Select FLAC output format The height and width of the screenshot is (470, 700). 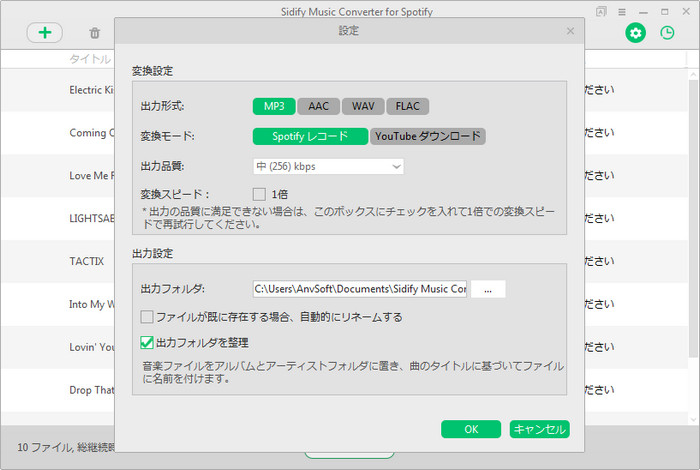click(408, 106)
